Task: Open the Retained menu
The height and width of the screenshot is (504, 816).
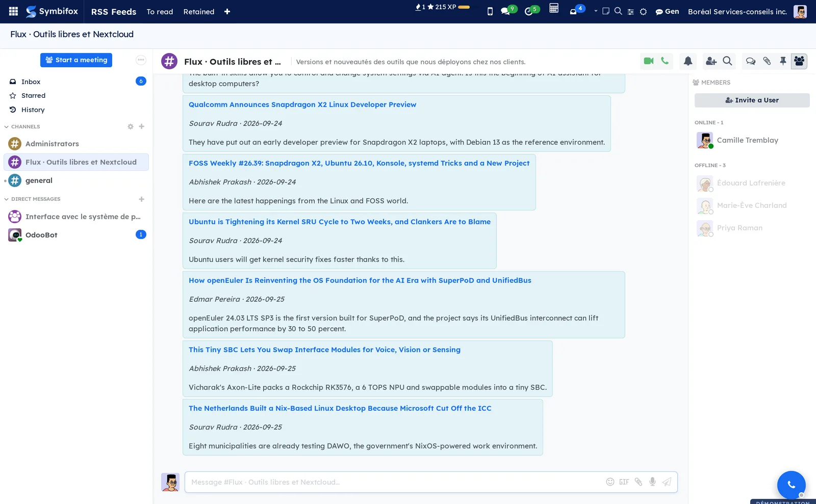Action: [199, 11]
